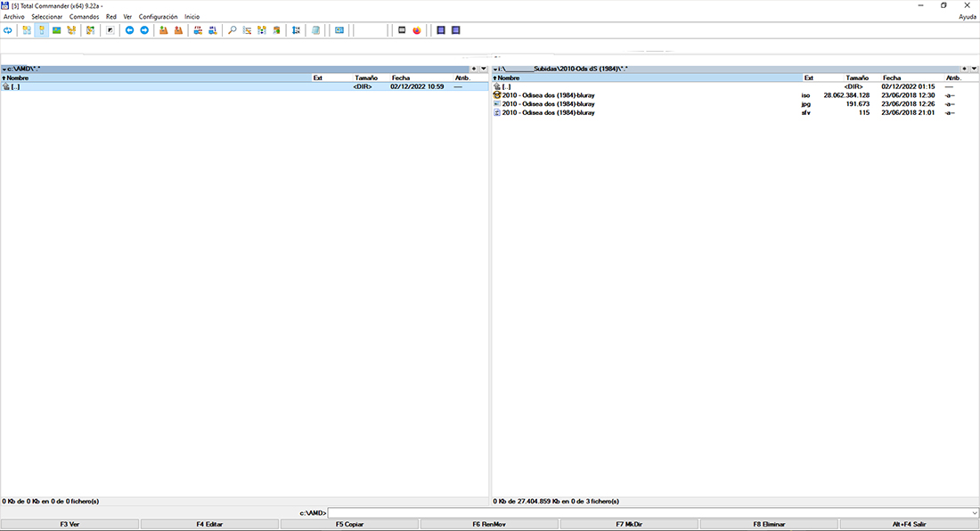Click the 23/06/2018 21:01 date cell

point(908,113)
